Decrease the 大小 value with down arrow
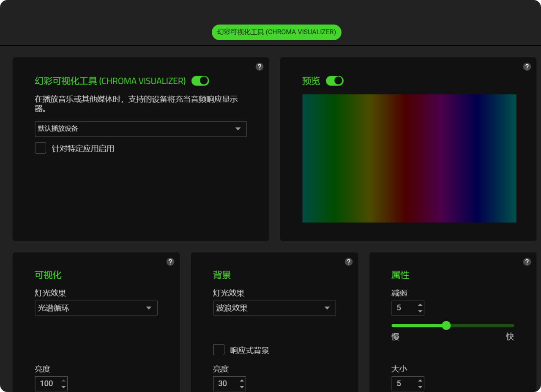Screen dimensions: 541x392 420,387
